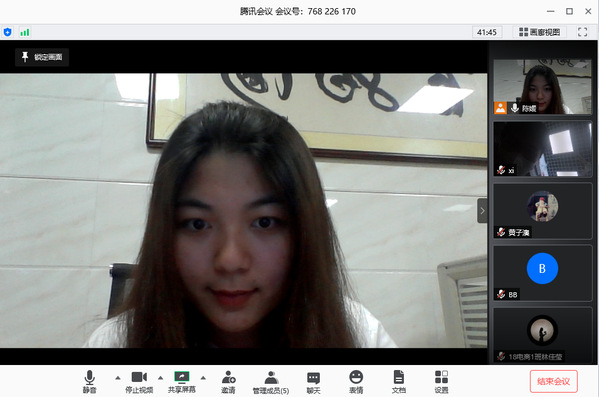Expand arrow next to mute microphone button
Screen dimensions: 599x397
pos(118,378)
